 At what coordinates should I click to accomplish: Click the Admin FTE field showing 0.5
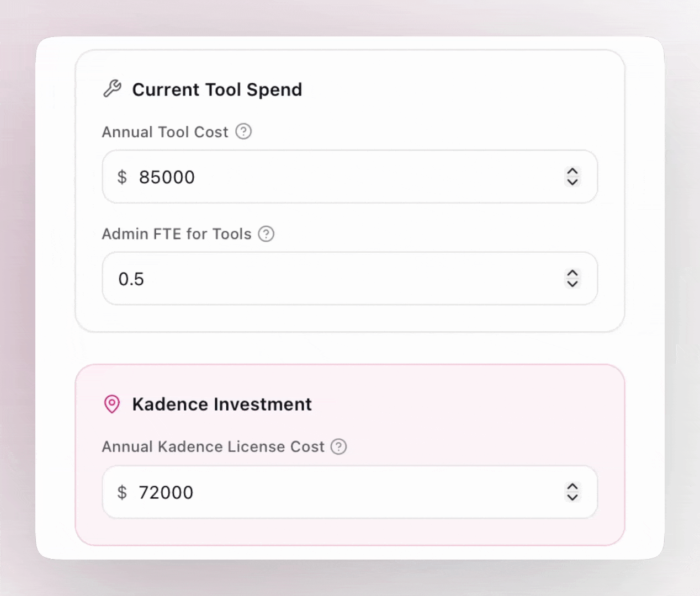(331, 279)
